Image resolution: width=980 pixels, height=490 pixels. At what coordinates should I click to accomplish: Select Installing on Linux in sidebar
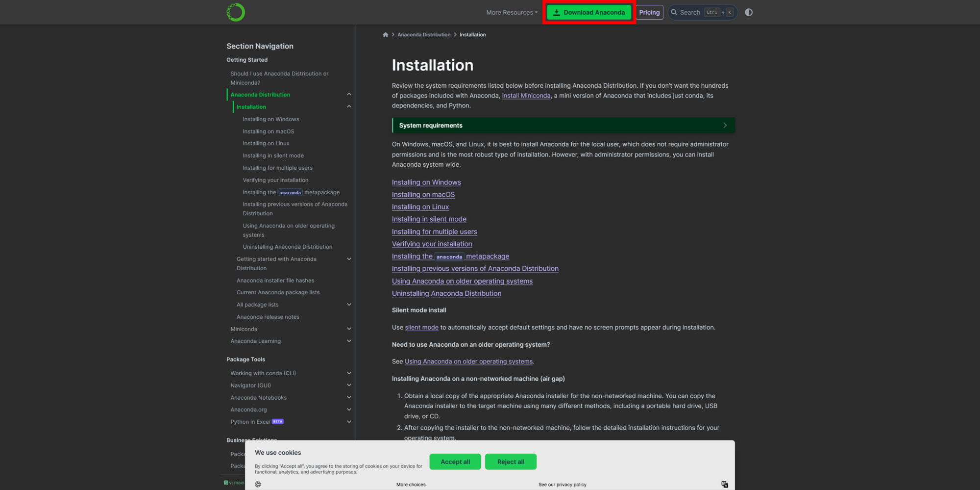266,143
